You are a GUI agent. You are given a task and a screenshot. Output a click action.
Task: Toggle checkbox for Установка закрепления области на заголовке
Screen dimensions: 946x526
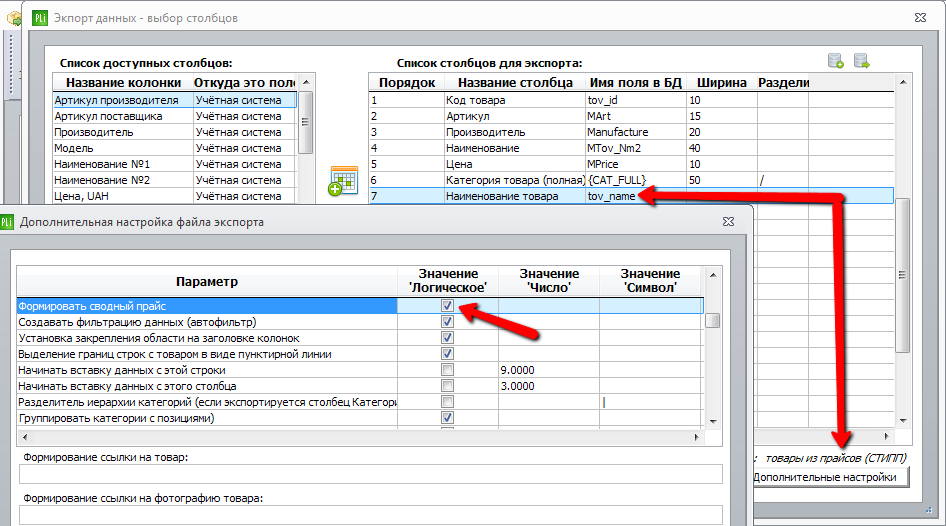click(x=447, y=338)
